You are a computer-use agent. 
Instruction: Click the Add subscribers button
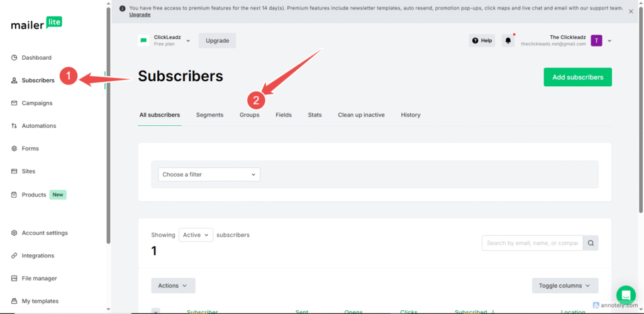577,77
